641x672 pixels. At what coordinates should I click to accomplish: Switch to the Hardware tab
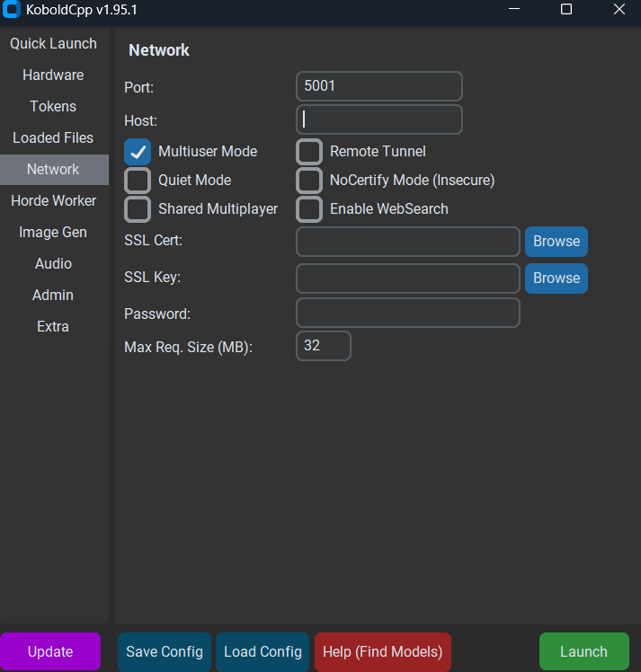click(53, 75)
